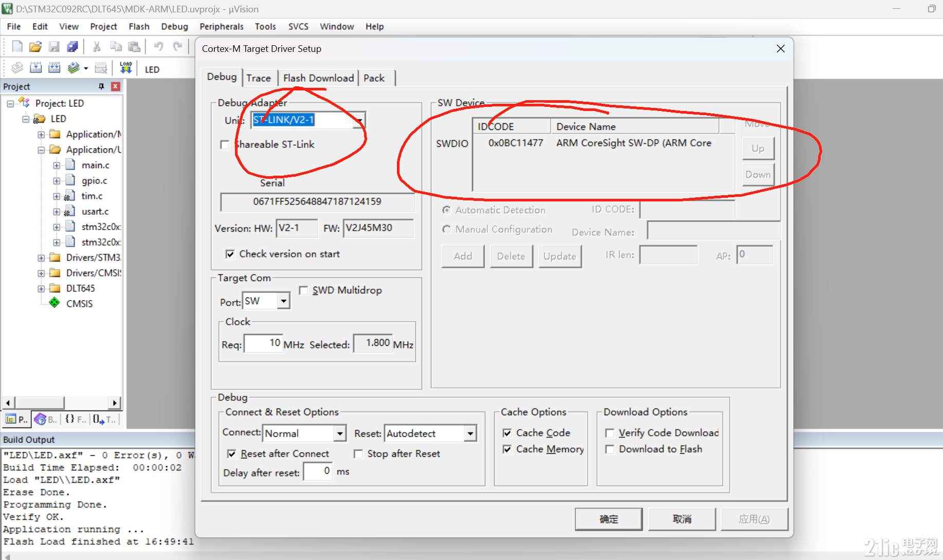Click the Rebuild all target files icon
943x560 pixels.
(x=54, y=68)
